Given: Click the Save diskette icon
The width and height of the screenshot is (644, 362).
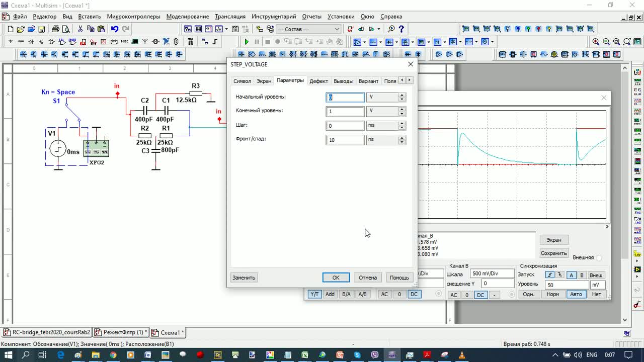Looking at the screenshot, I should 41,29.
